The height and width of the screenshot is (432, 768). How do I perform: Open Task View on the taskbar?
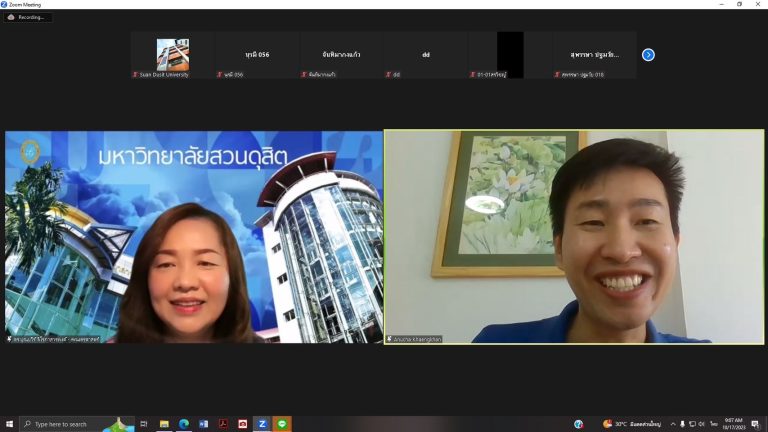pyautogui.click(x=144, y=424)
